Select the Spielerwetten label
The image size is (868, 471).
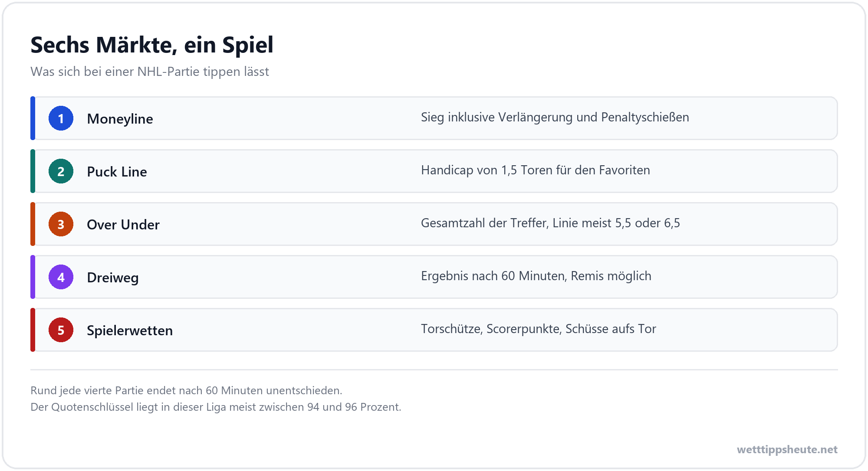[130, 330]
